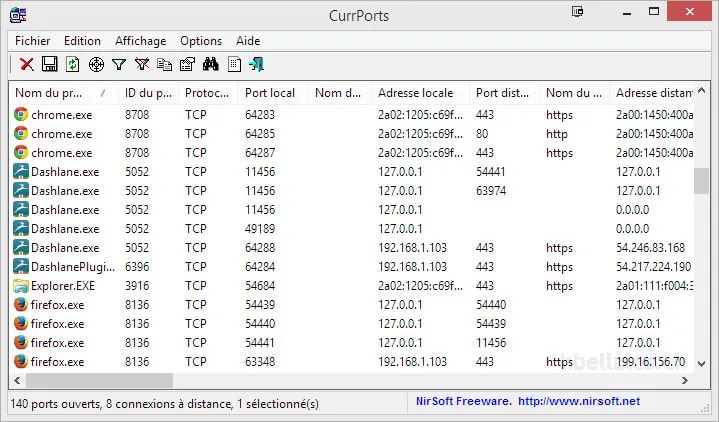Click remote address 199.16.156.70
The image size is (719, 422).
click(x=650, y=361)
